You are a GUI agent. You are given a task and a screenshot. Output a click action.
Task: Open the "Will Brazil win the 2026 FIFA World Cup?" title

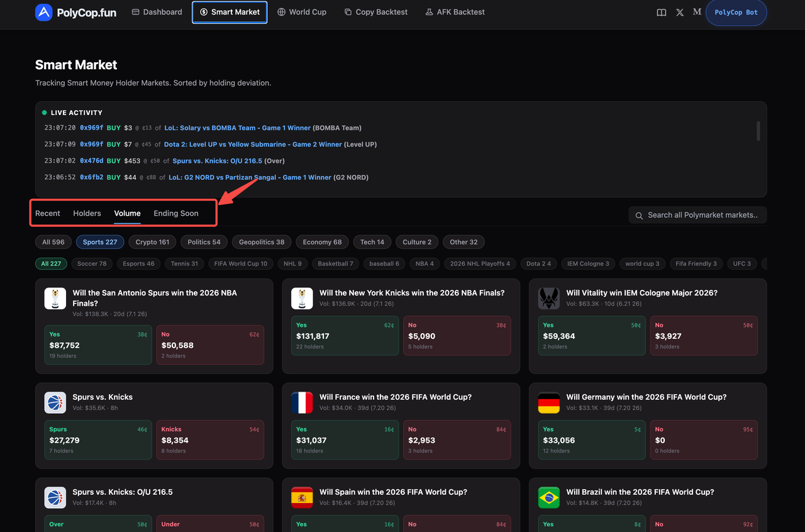pyautogui.click(x=640, y=492)
